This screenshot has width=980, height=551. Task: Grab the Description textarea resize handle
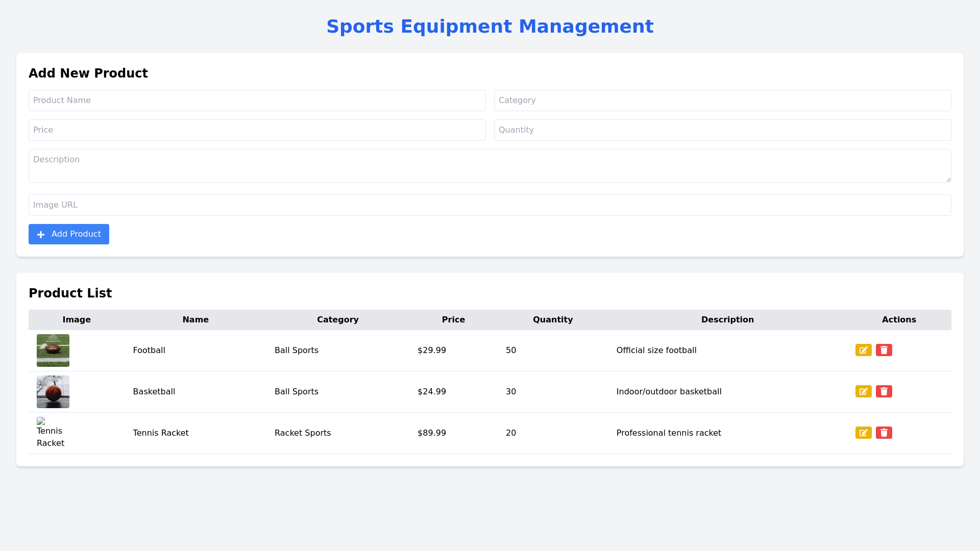click(x=948, y=179)
